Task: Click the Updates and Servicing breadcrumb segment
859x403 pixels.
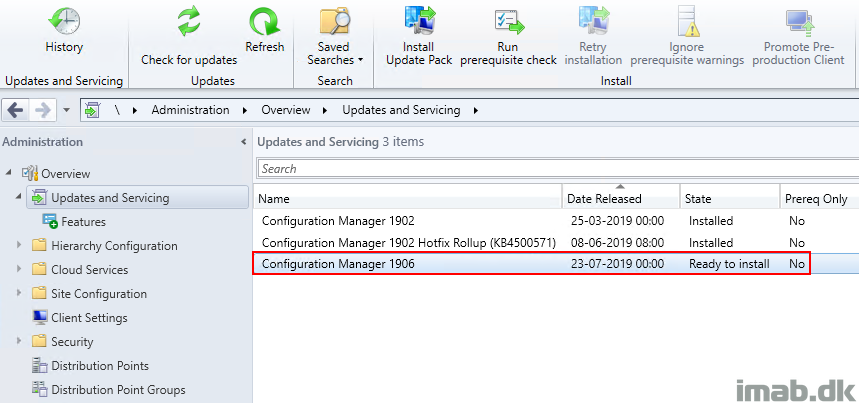Action: [401, 110]
